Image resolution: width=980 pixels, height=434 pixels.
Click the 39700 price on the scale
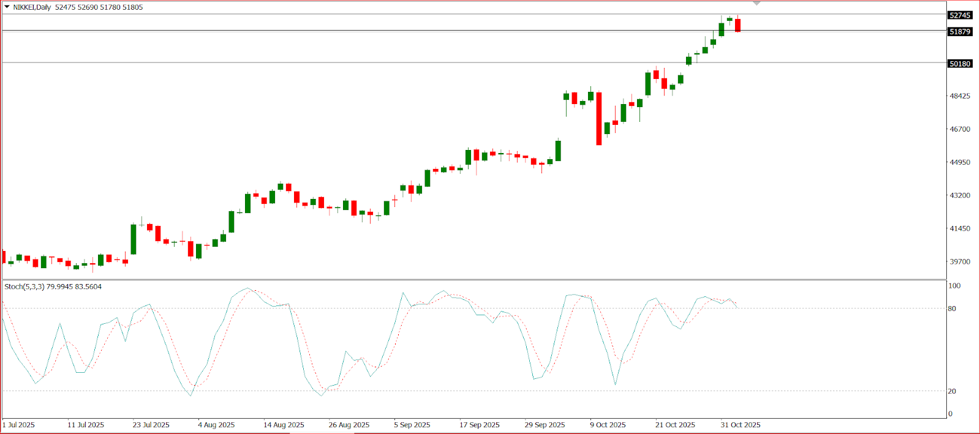pos(960,261)
